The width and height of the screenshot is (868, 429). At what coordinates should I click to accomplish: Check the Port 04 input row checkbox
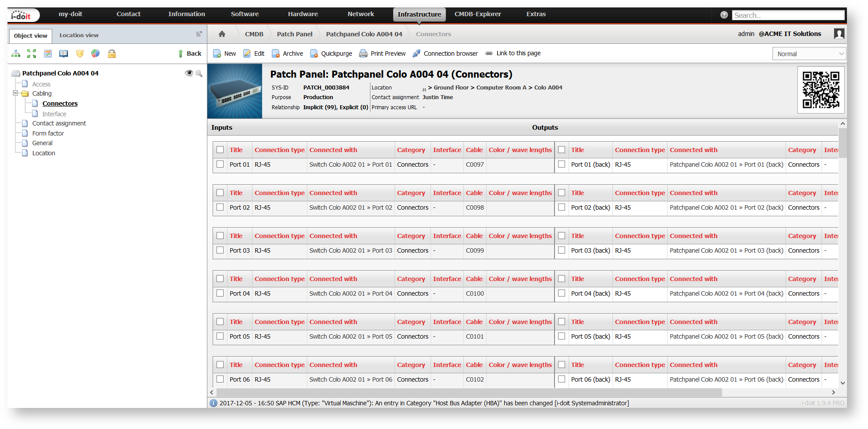pos(220,293)
